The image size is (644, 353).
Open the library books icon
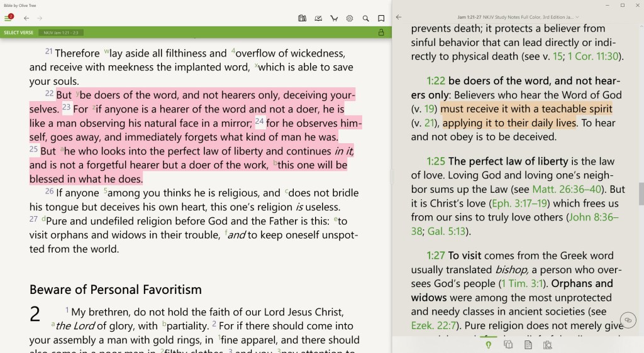pos(303,18)
